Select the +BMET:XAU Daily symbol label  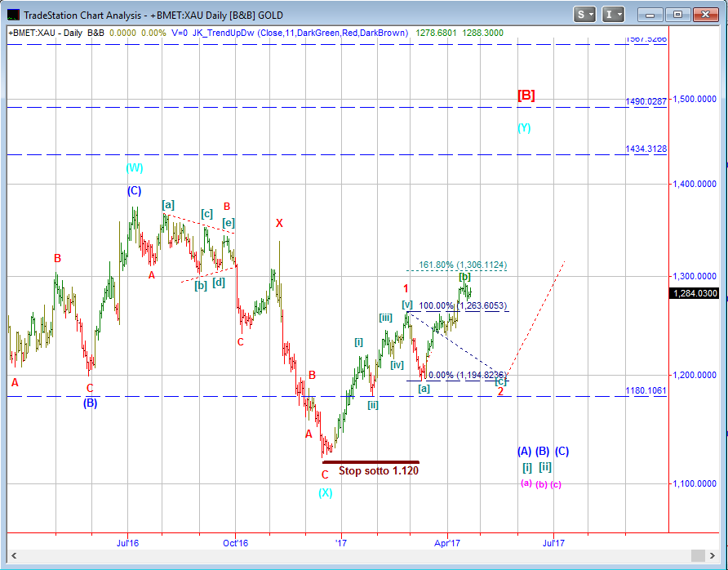[45, 33]
